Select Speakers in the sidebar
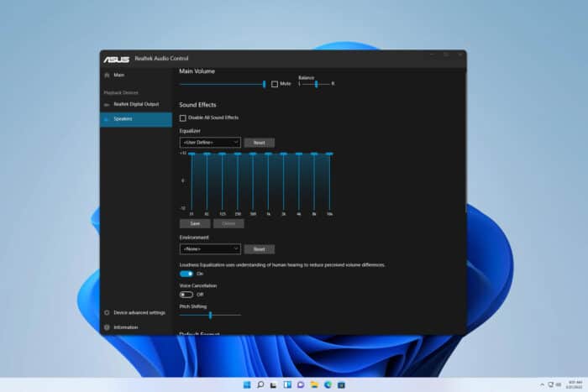This screenshot has width=588, height=392. click(x=136, y=119)
